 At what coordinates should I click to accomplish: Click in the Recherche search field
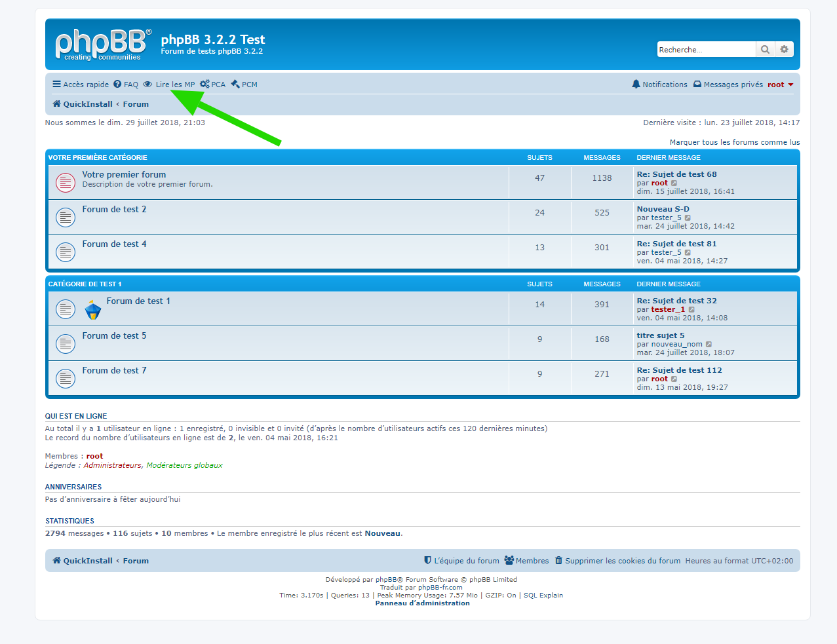pyautogui.click(x=705, y=50)
